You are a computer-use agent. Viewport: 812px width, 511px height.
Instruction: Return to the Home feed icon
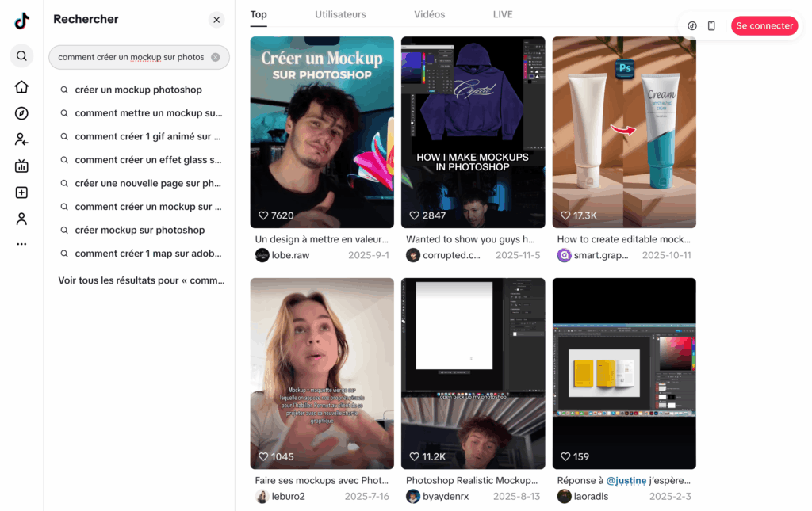click(x=21, y=86)
